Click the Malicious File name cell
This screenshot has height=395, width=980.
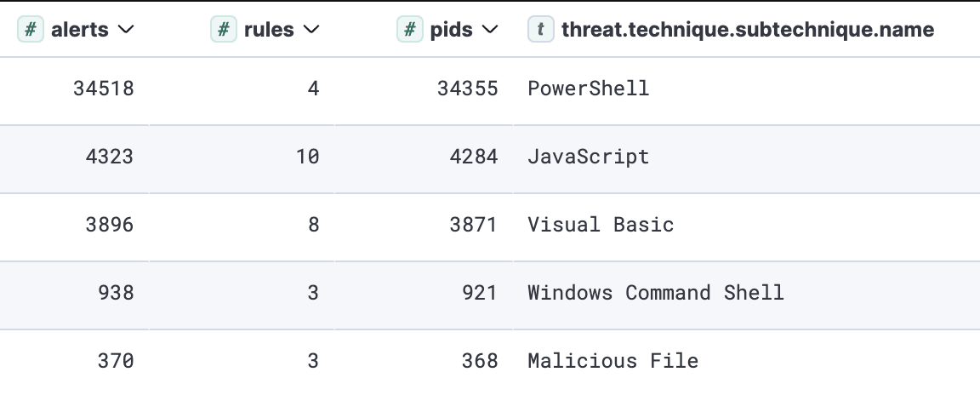[x=612, y=361]
